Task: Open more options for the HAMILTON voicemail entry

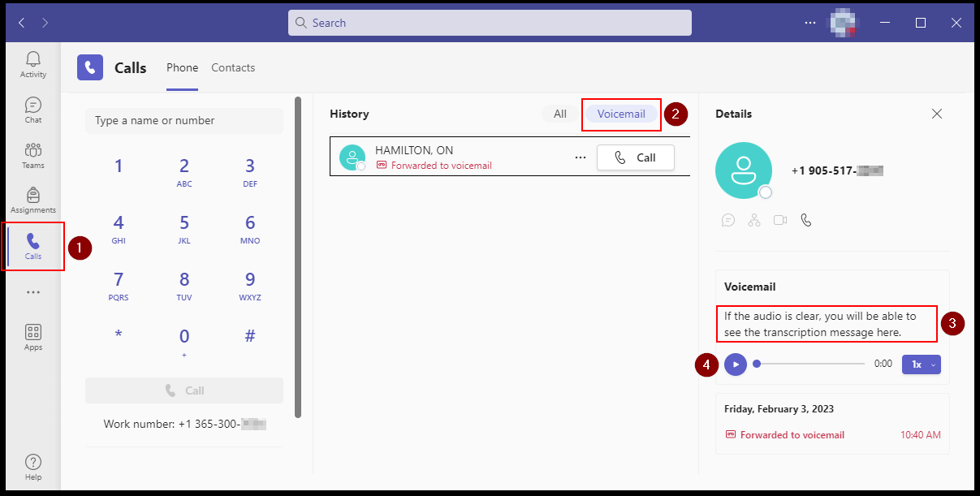Action: point(581,157)
